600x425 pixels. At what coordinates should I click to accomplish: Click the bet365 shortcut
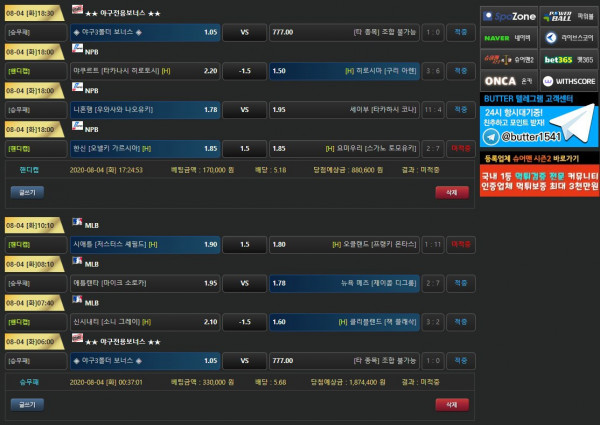tap(568, 60)
